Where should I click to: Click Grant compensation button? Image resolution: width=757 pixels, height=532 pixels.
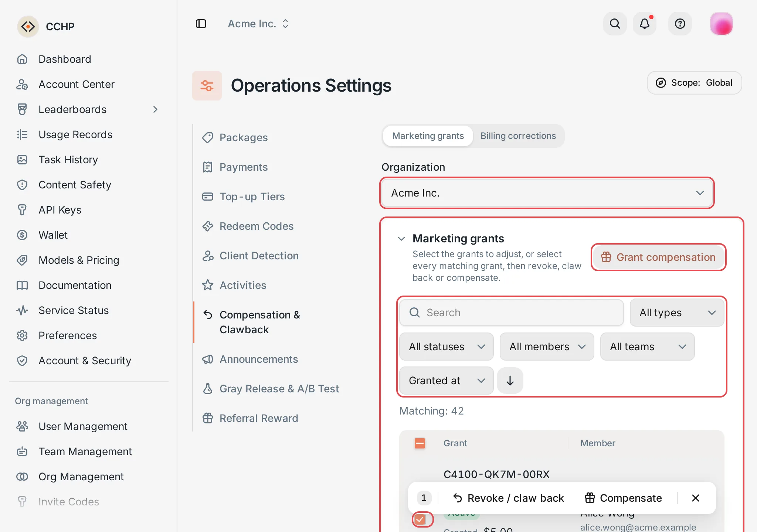click(x=658, y=257)
